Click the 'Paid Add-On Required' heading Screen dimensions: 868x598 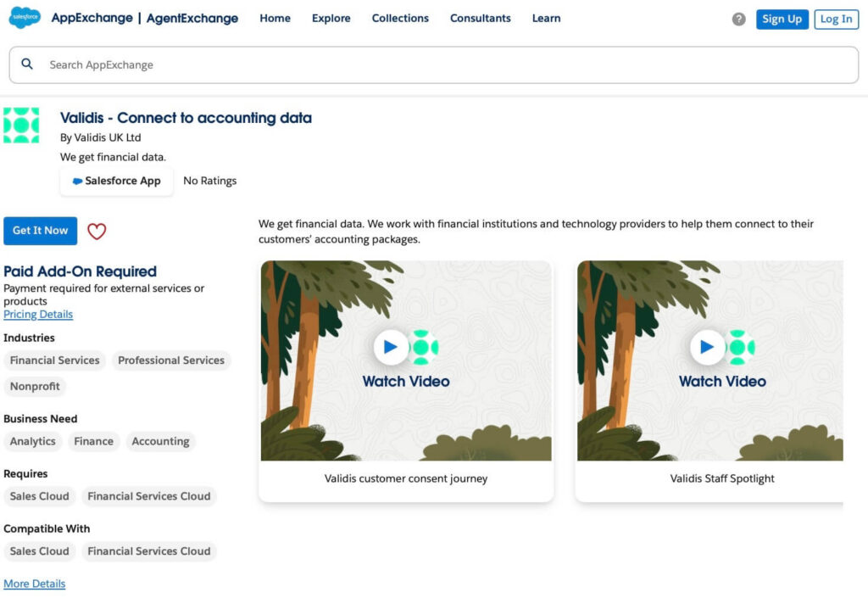81,271
